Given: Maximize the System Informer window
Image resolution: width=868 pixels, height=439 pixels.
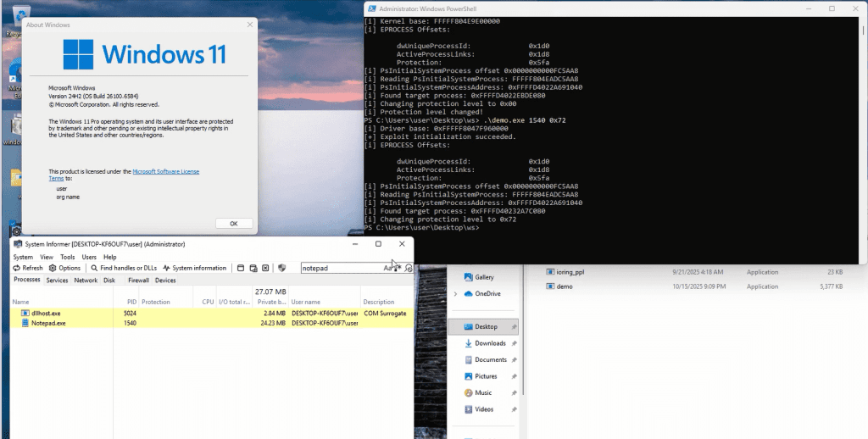Looking at the screenshot, I should tap(379, 244).
